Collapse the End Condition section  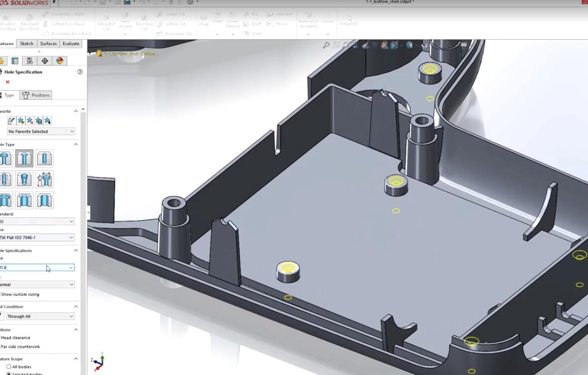coord(76,307)
